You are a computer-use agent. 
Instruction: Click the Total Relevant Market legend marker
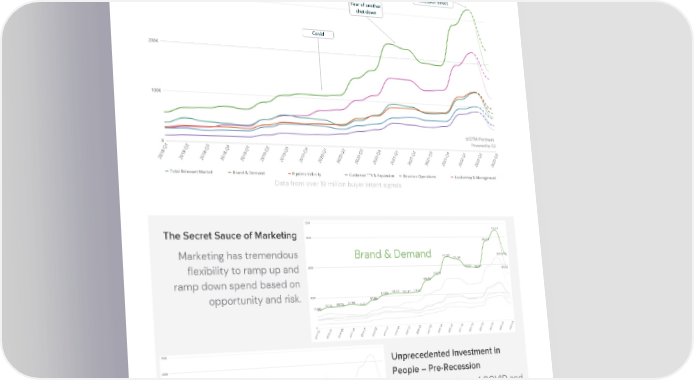click(x=167, y=171)
